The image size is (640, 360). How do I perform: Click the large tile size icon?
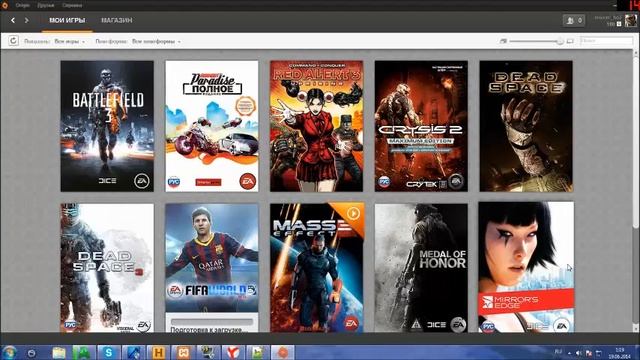tap(570, 41)
